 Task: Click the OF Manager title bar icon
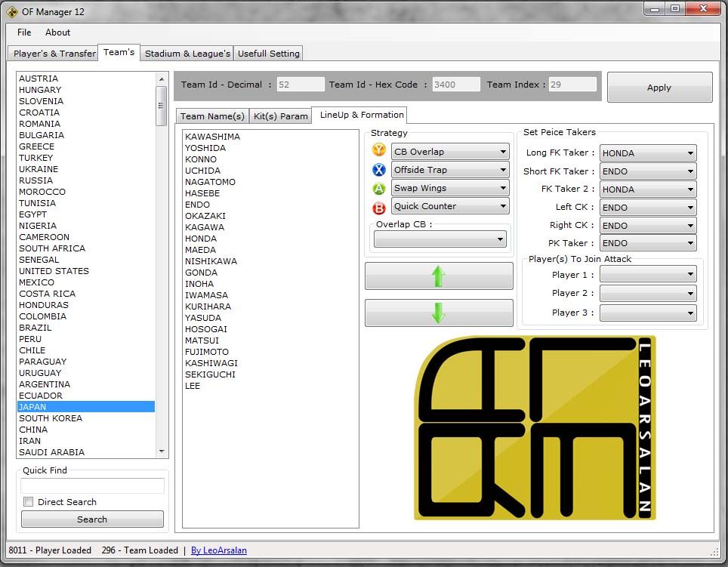12,11
